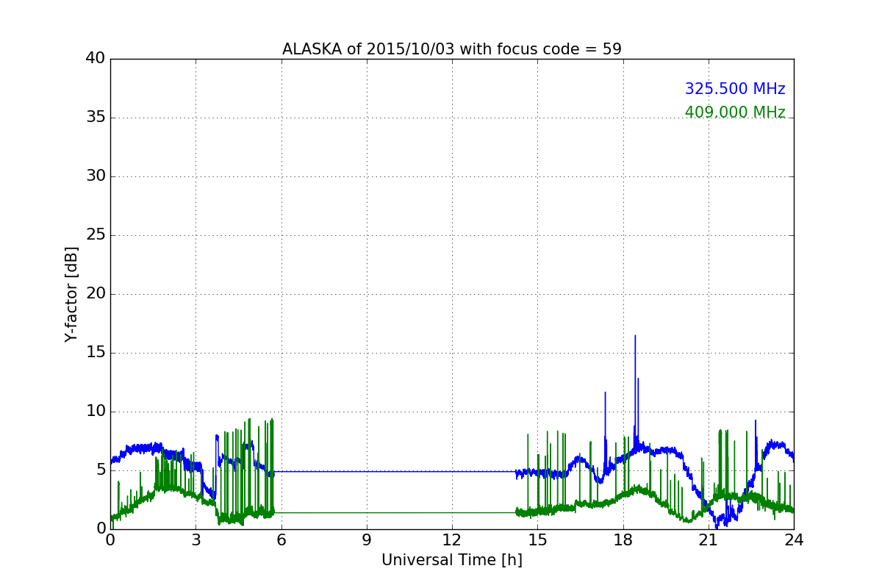Click the y-axis tick label 25
The width and height of the screenshot is (882, 588).
pyautogui.click(x=96, y=235)
